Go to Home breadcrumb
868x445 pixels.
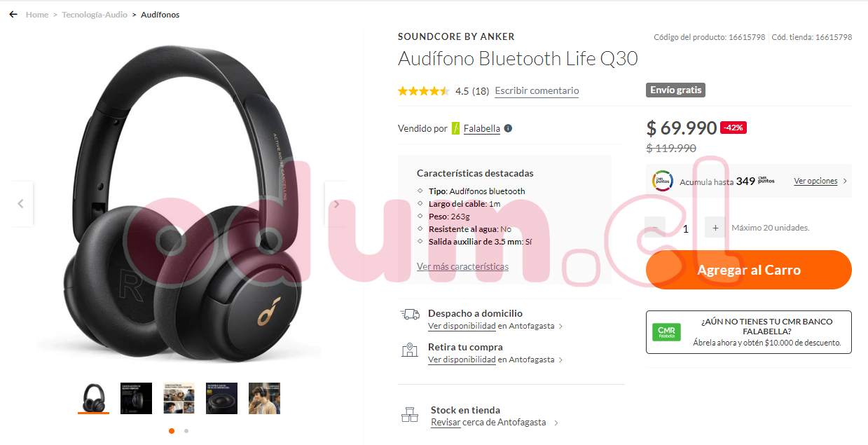(x=37, y=15)
